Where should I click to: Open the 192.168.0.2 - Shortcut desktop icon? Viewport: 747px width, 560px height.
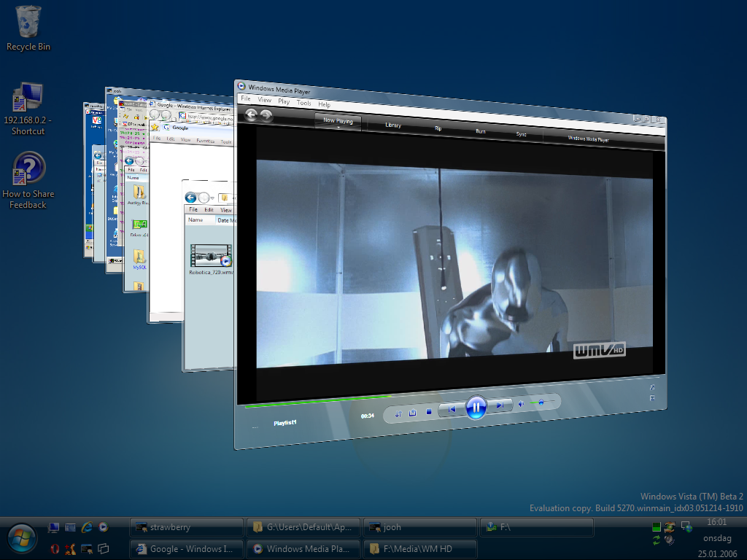coord(28,109)
